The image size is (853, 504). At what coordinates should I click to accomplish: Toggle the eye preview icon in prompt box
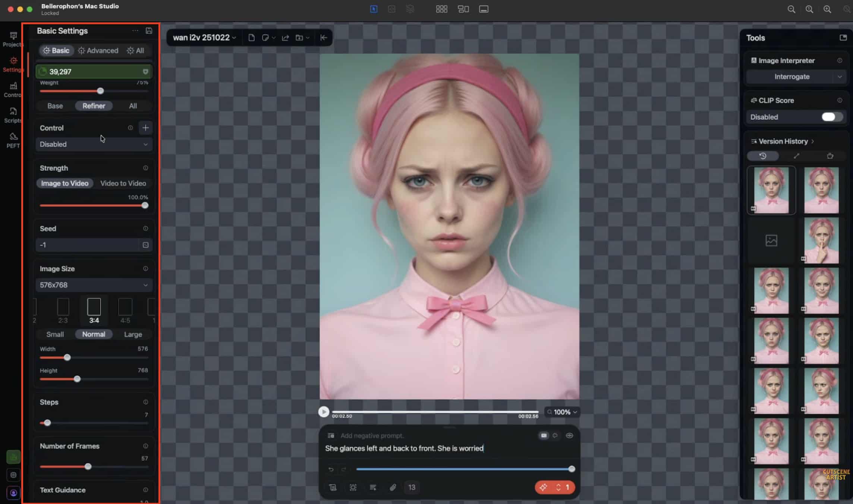[569, 435]
